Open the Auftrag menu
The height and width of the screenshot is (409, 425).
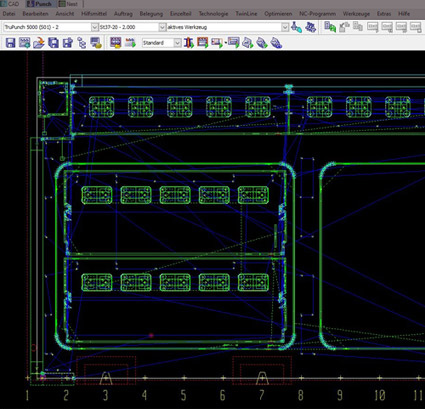123,14
